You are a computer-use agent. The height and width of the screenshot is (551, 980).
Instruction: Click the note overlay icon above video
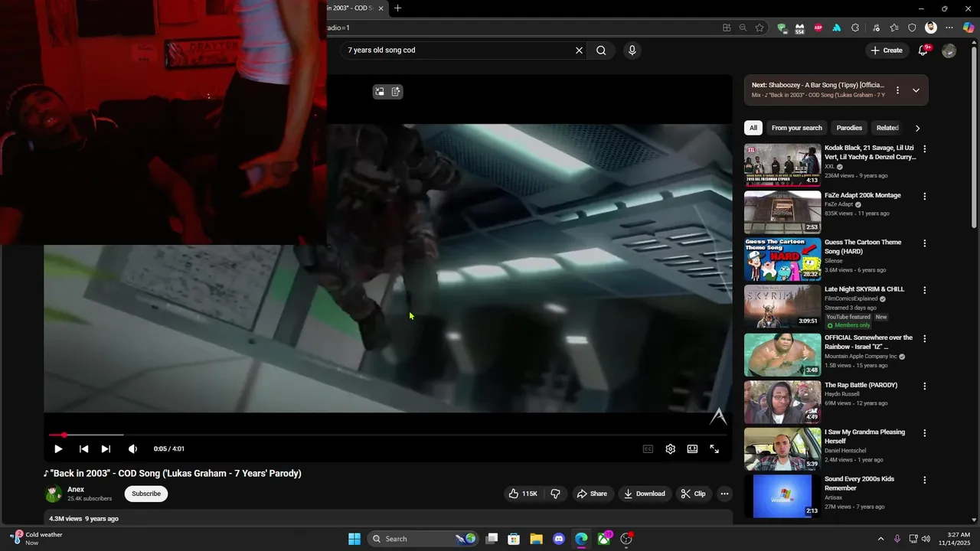[x=396, y=92]
